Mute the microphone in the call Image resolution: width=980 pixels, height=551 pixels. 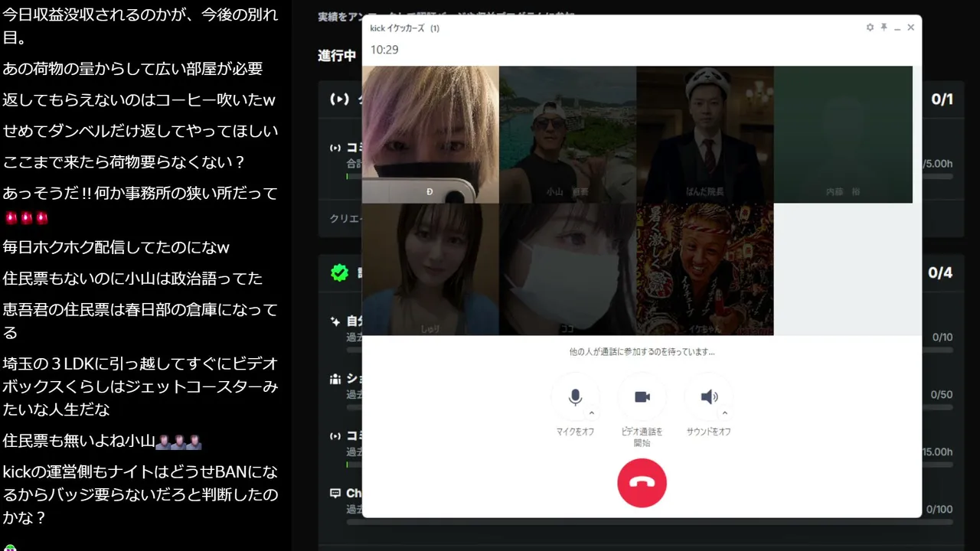coord(575,397)
